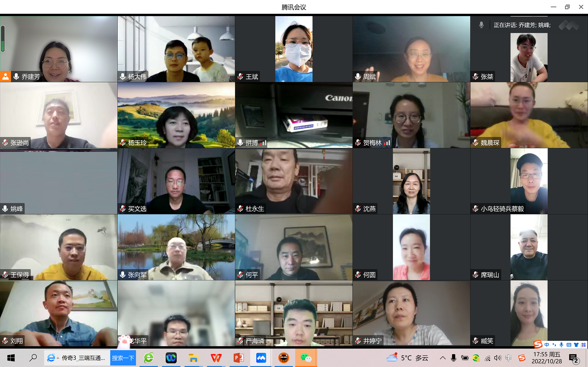588x367 pixels.
Task: Click the 小鸟轻骑兵蔡毅 name label
Action: (502, 209)
